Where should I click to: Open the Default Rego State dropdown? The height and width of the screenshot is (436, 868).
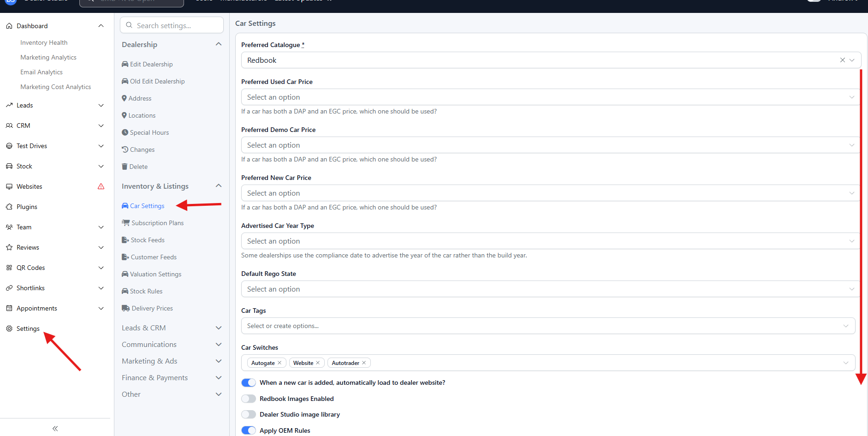pos(550,289)
